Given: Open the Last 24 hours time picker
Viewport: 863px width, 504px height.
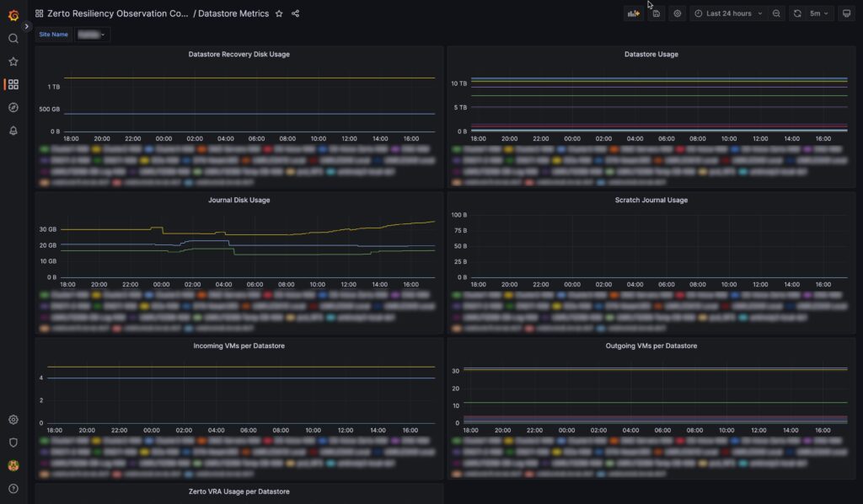Looking at the screenshot, I should pos(729,13).
